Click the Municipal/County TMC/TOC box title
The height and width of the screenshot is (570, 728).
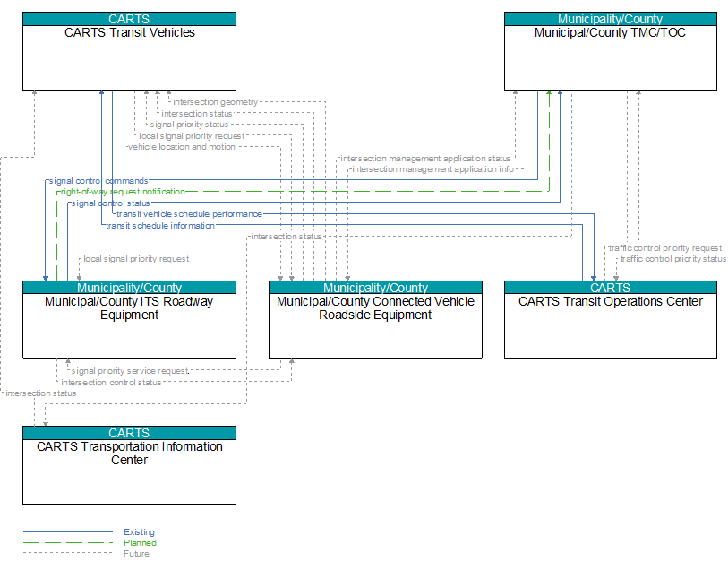(610, 32)
